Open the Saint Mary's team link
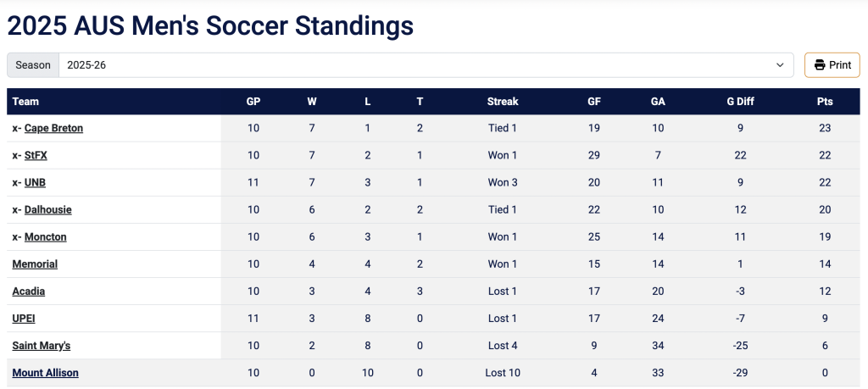The image size is (868, 389). [42, 345]
